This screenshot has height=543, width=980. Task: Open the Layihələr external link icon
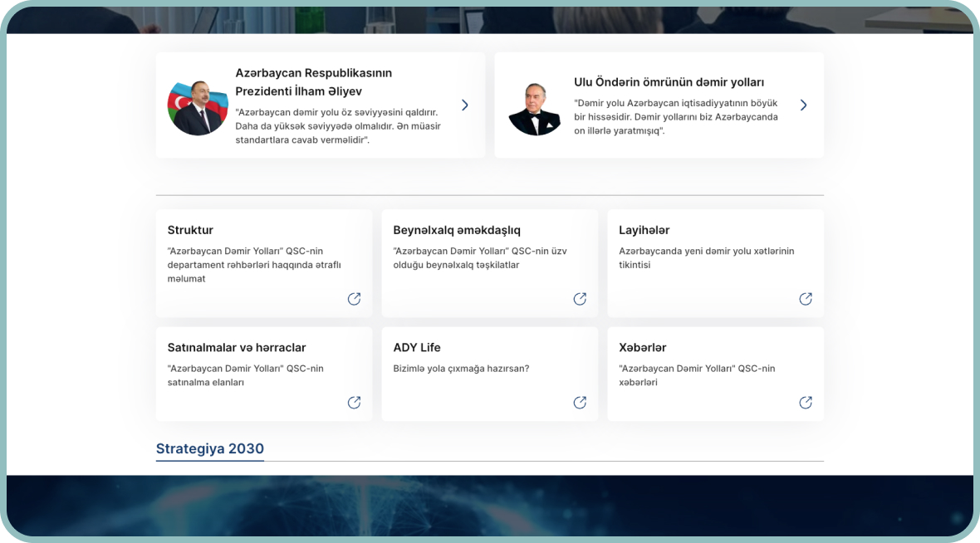(806, 299)
